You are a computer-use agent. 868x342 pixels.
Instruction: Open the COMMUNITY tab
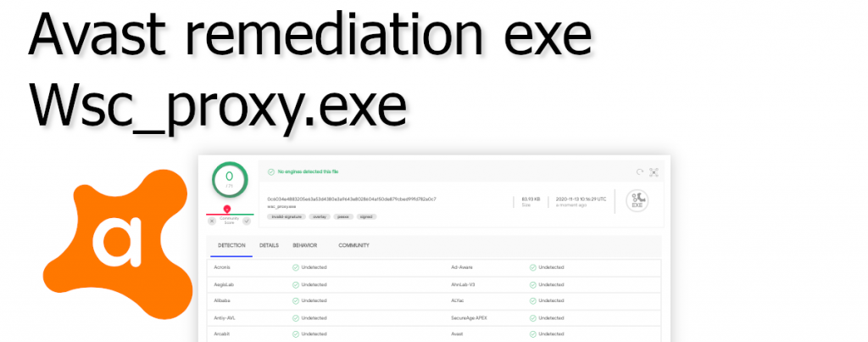tap(353, 245)
